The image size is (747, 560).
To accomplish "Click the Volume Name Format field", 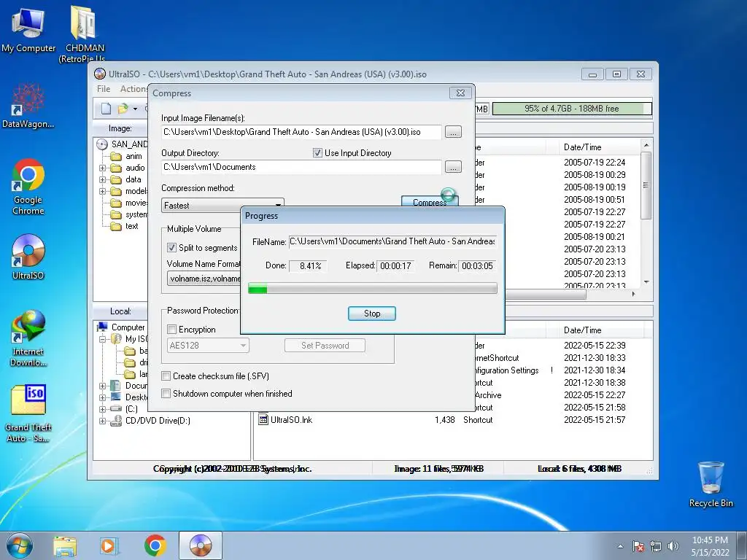I will pyautogui.click(x=204, y=279).
